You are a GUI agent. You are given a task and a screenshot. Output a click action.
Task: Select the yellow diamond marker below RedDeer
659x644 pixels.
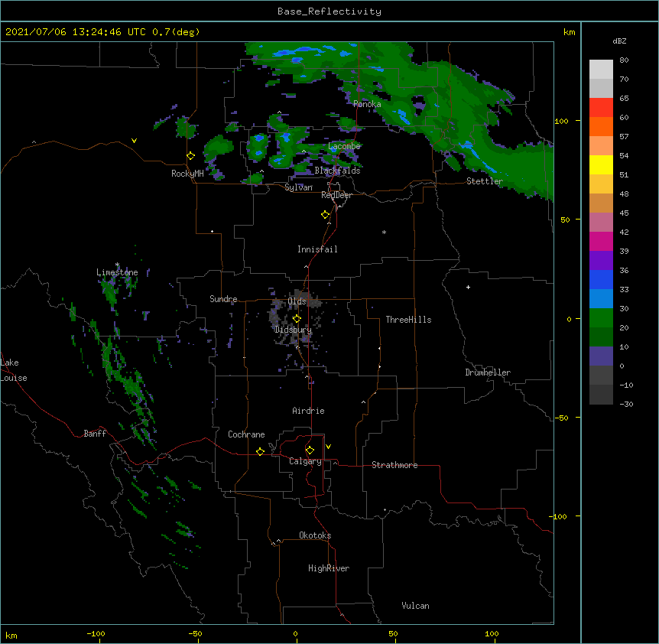coord(326,215)
